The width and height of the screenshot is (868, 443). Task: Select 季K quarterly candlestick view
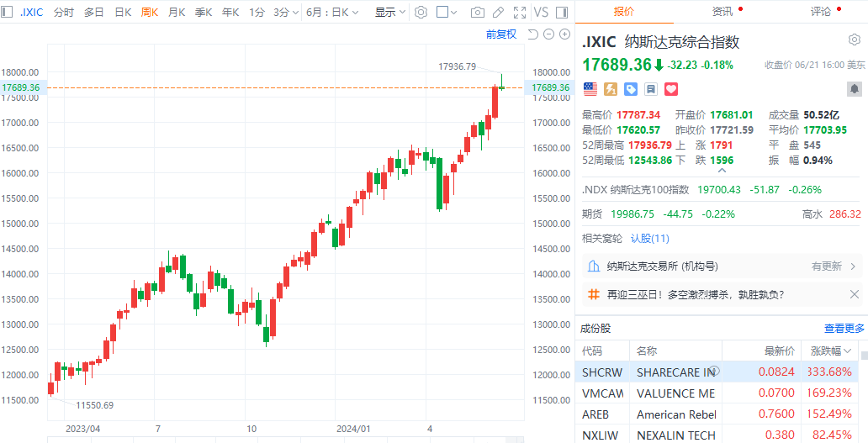(204, 12)
